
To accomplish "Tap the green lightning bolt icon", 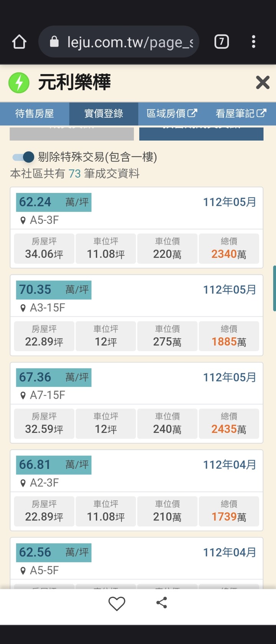I will pyautogui.click(x=19, y=82).
